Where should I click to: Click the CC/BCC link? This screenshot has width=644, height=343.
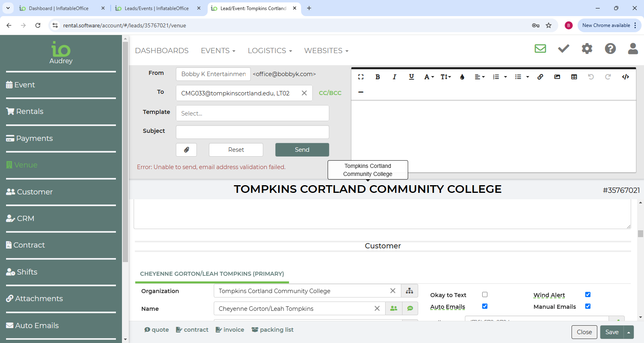pos(330,93)
